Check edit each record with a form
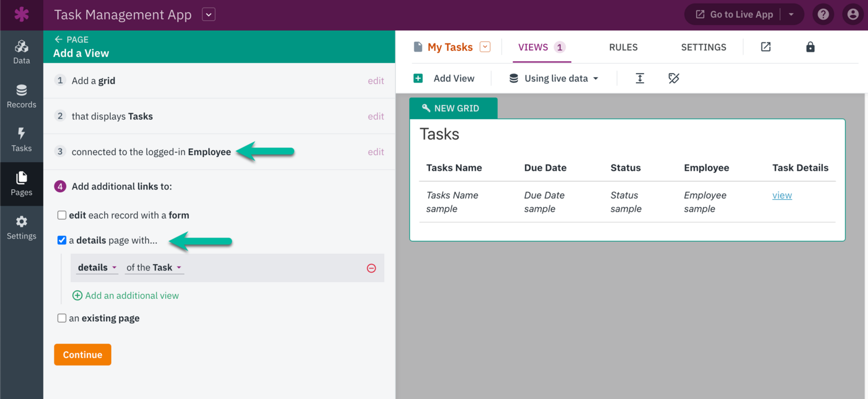Image resolution: width=868 pixels, height=399 pixels. pos(62,214)
